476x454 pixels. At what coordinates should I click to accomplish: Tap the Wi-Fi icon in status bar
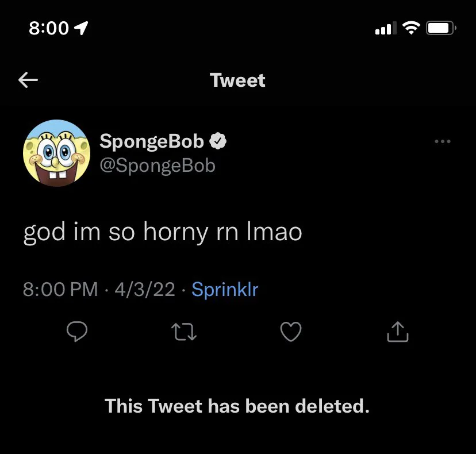(410, 27)
